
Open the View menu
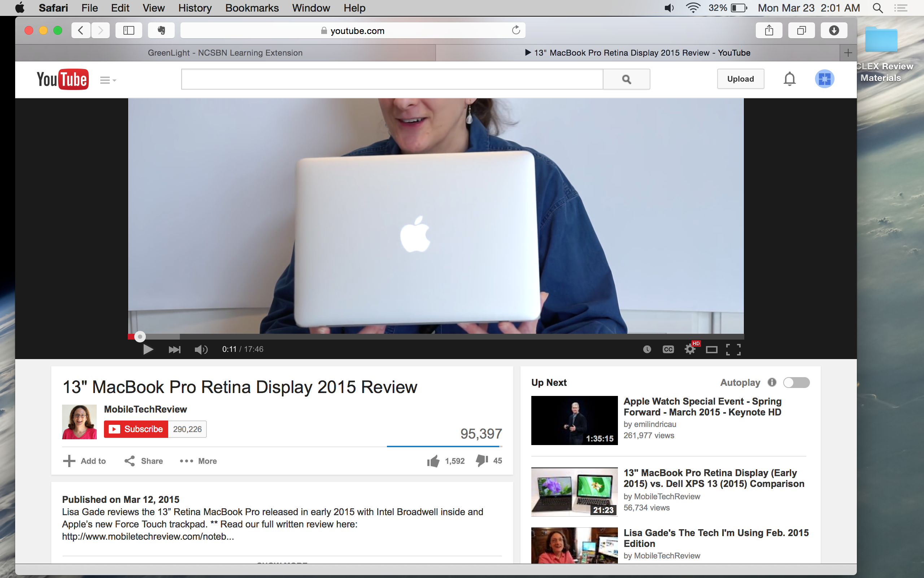pyautogui.click(x=153, y=8)
